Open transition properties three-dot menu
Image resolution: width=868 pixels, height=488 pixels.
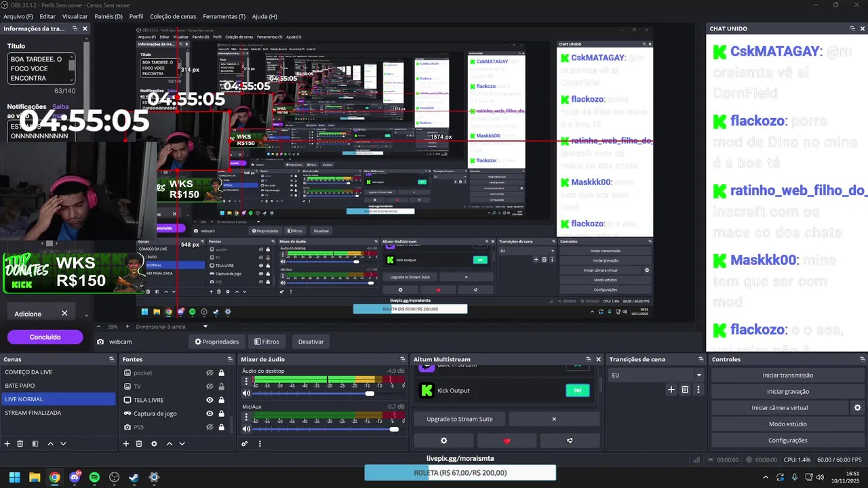pos(698,390)
